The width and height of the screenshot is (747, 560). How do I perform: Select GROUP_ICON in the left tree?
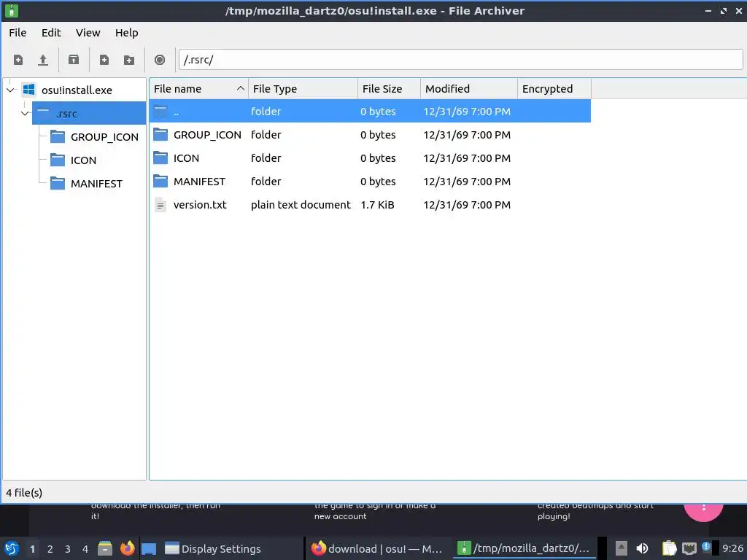[104, 137]
